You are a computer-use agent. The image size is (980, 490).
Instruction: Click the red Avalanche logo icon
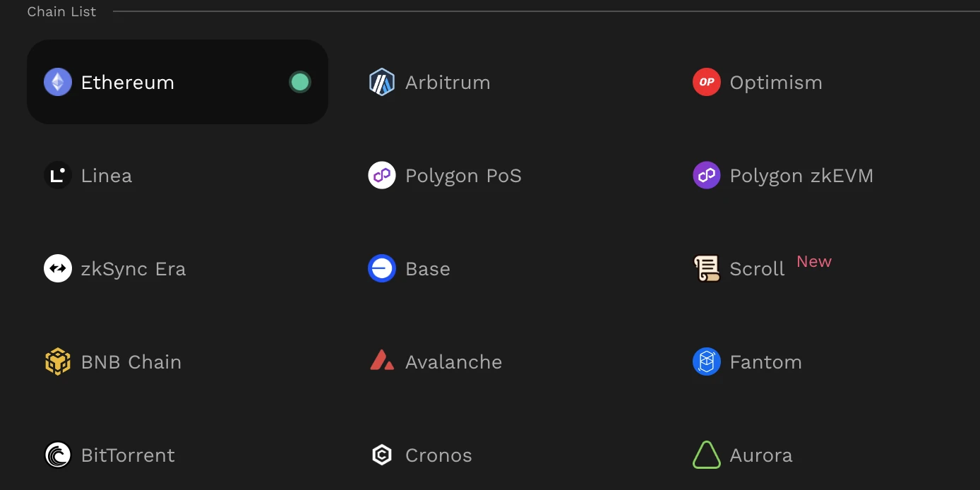point(382,361)
